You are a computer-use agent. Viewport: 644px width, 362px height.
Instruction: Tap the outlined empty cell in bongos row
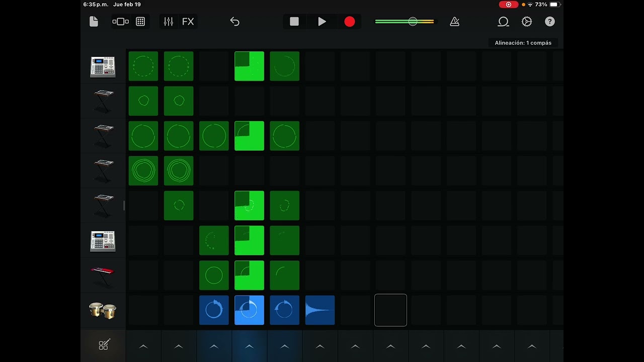[x=390, y=310]
